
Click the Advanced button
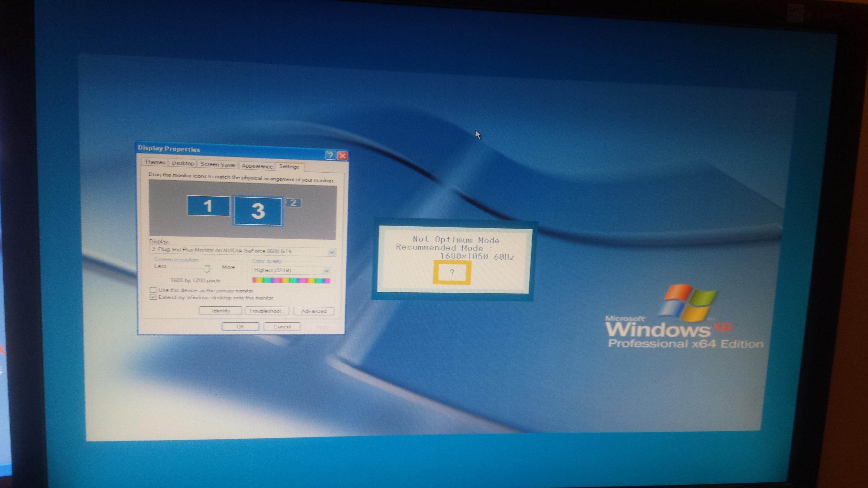[x=314, y=311]
